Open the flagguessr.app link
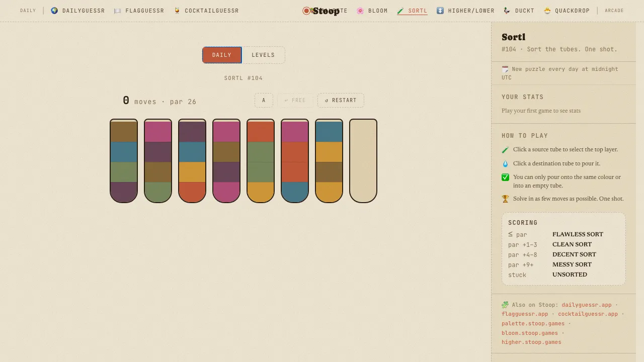 tap(525, 314)
